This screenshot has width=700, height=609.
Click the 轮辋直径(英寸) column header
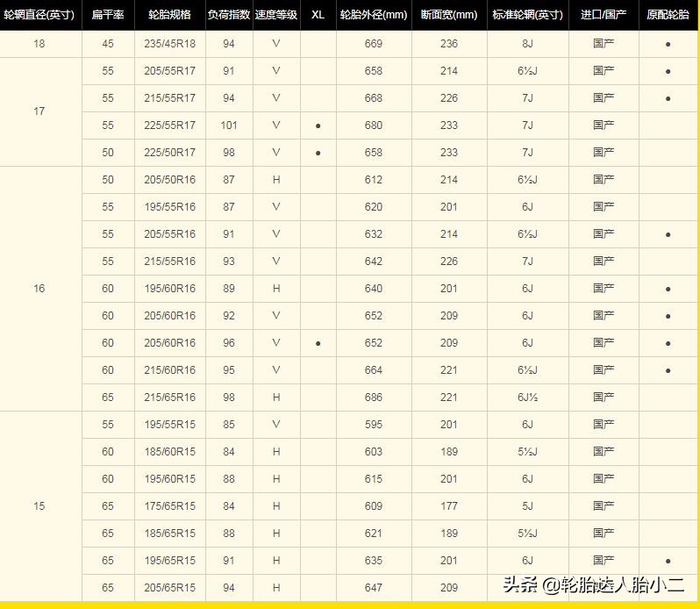[x=39, y=15]
